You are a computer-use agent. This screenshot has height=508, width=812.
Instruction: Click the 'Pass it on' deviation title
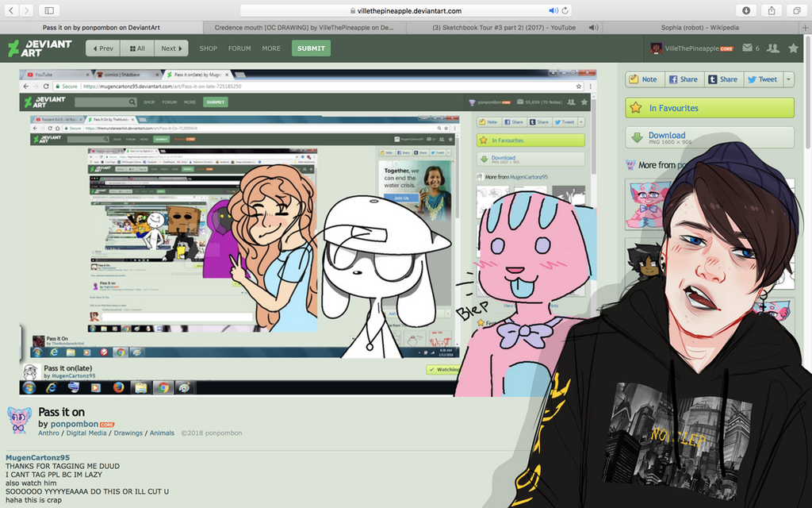pyautogui.click(x=62, y=412)
